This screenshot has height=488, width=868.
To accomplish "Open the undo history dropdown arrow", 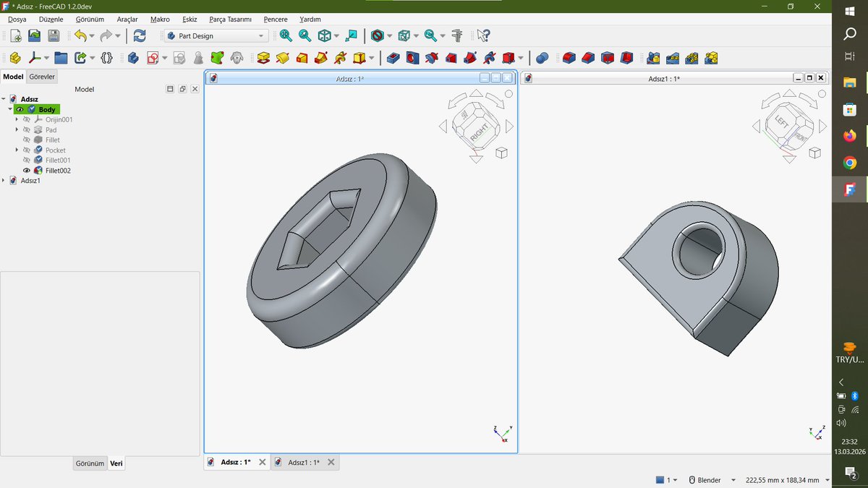I will pos(92,35).
